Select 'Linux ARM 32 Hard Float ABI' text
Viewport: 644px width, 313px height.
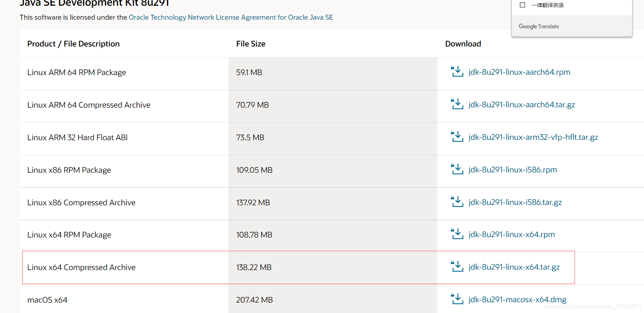[x=77, y=137]
